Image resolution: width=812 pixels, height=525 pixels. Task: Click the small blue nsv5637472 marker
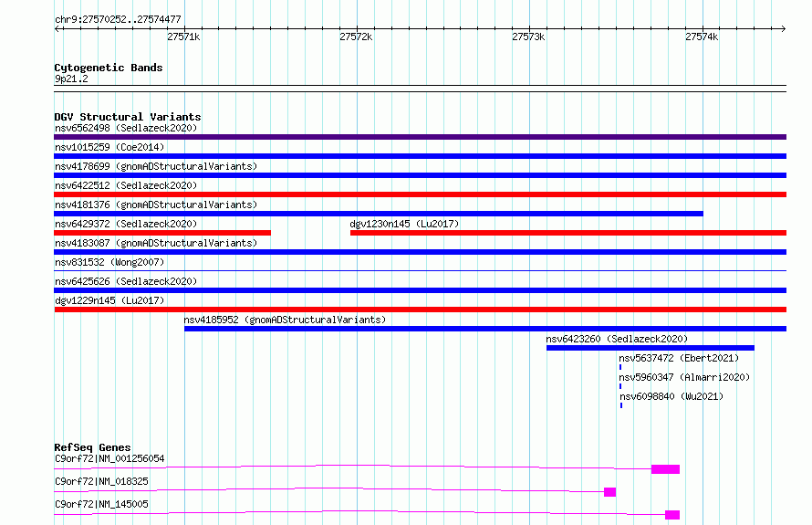(620, 367)
